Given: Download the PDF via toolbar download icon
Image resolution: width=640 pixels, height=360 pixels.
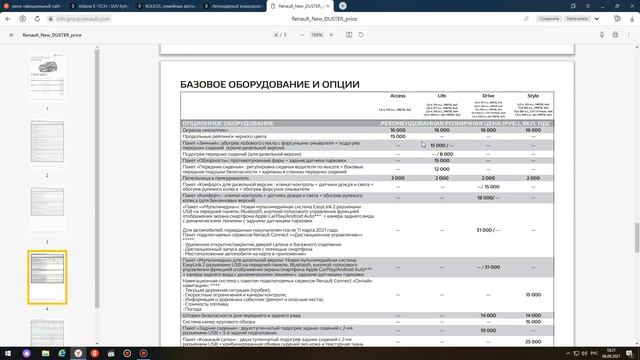Looking at the screenshot, I should click(x=602, y=35).
